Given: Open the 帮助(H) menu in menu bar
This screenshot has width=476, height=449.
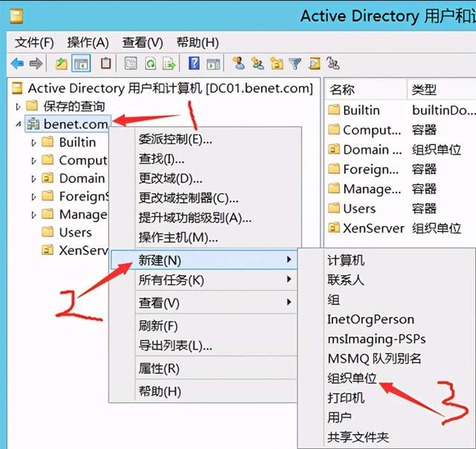Looking at the screenshot, I should pos(198,42).
